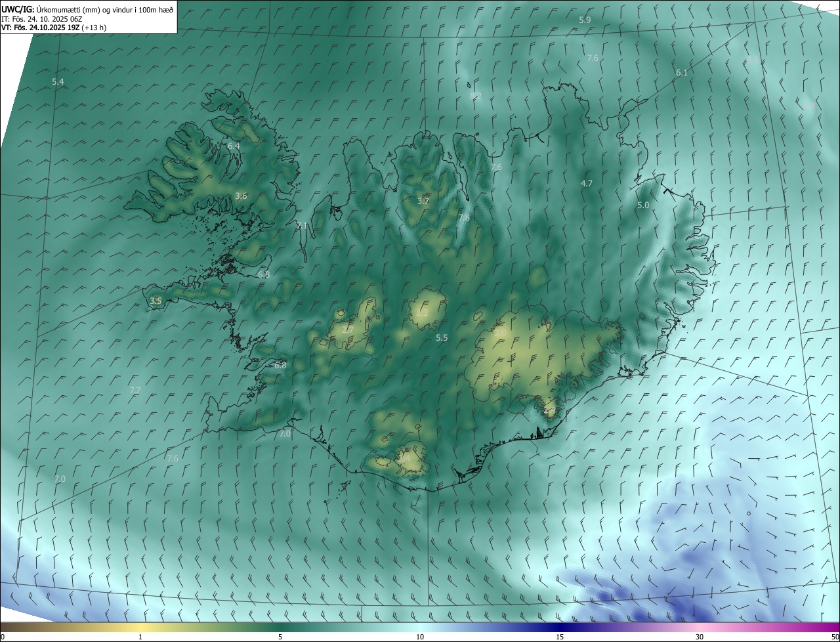Click the 8.2 value label
The height and width of the screenshot is (642, 840).
[476, 96]
